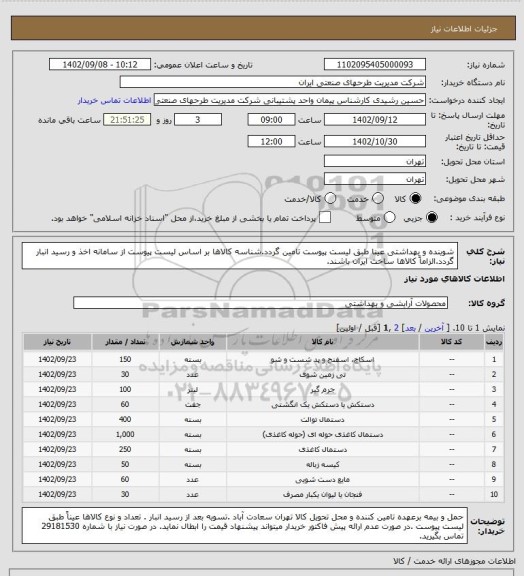Screen dimensions: 524x576
Task: Go to آخرین page link
Action: tap(434, 328)
